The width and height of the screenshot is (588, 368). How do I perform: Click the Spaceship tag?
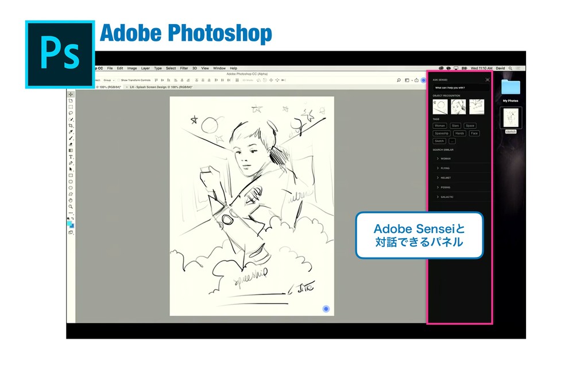[x=442, y=133]
